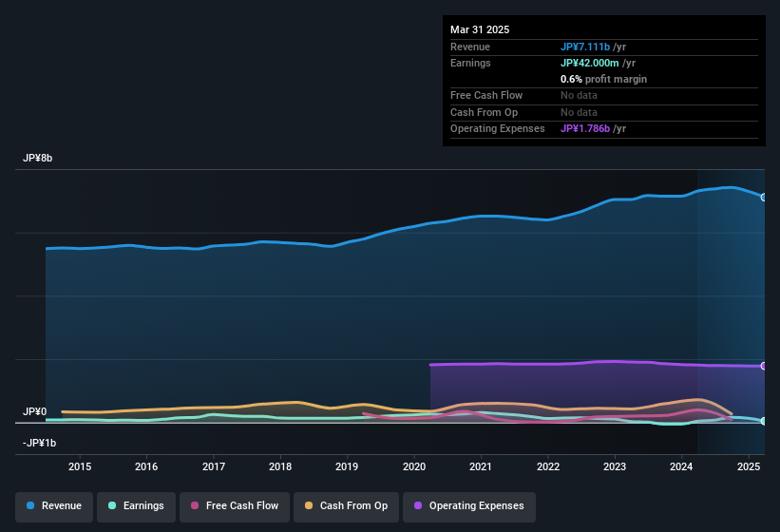Screen dimensions: 780x532
Task: Click the JP¥7.111b revenue value
Action: (585, 47)
